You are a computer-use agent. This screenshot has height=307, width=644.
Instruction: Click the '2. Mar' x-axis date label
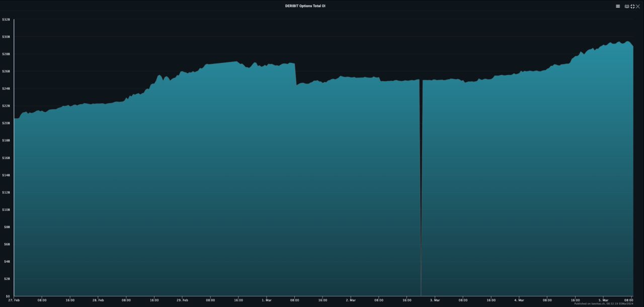351,300
